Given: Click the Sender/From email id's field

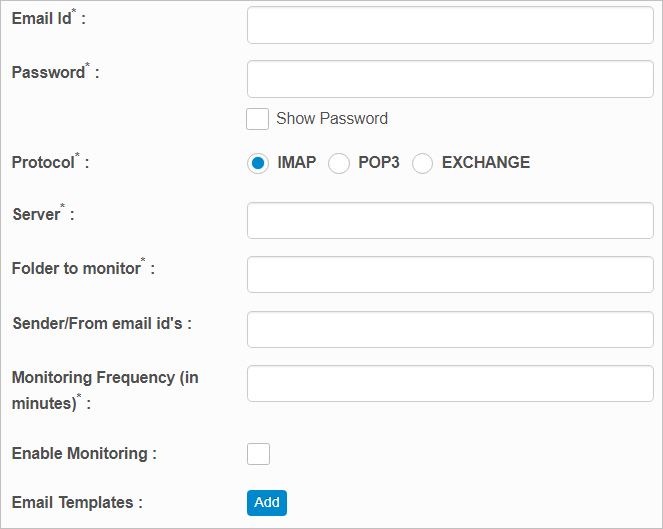Looking at the screenshot, I should click(x=450, y=329).
